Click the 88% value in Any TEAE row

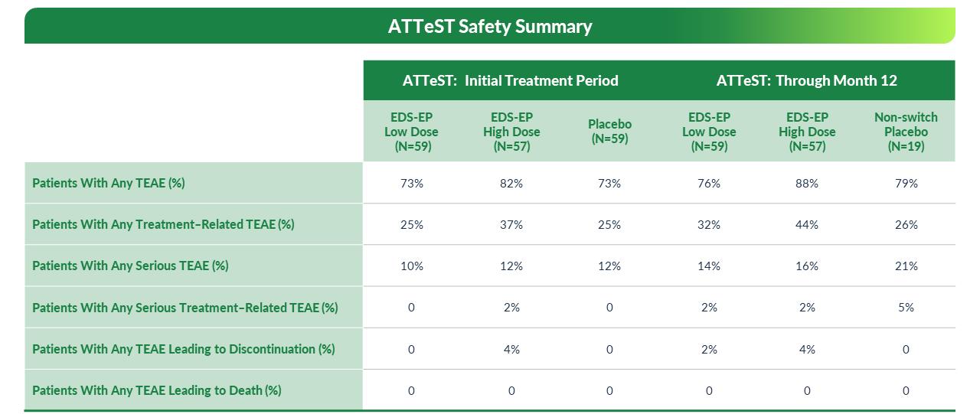(x=807, y=184)
